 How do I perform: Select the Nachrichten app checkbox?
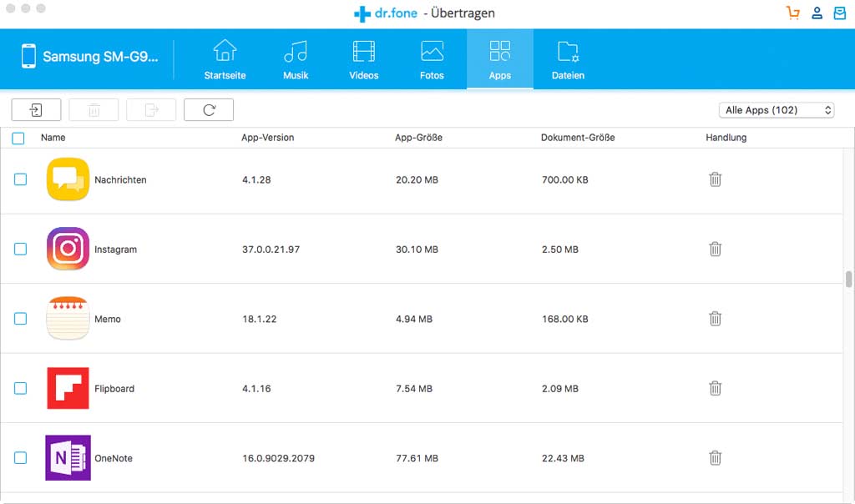(x=21, y=179)
